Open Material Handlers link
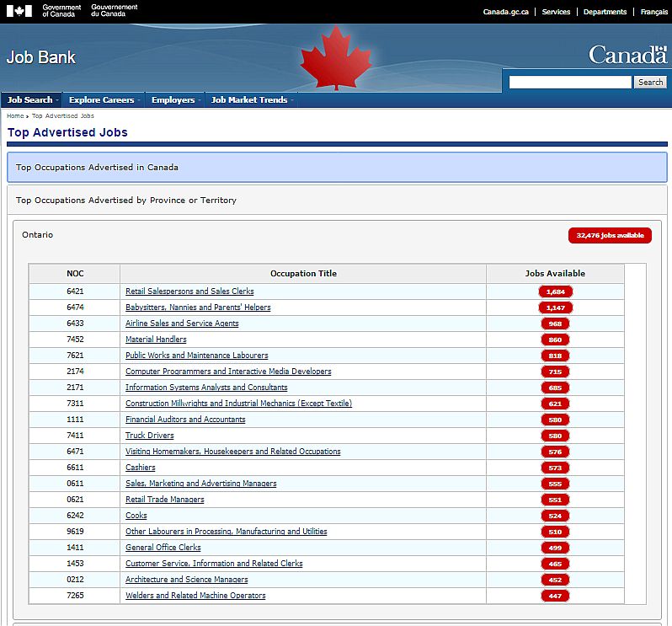This screenshot has width=672, height=626. pyautogui.click(x=156, y=340)
